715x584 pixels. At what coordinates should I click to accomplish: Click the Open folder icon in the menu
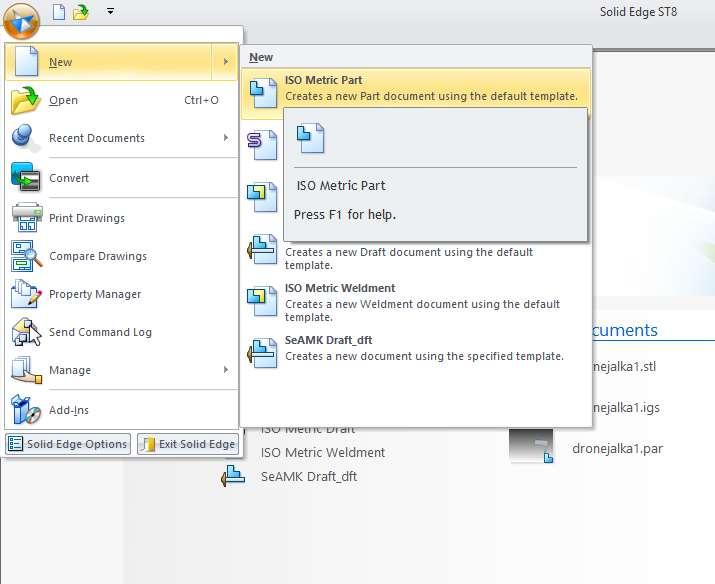click(26, 99)
